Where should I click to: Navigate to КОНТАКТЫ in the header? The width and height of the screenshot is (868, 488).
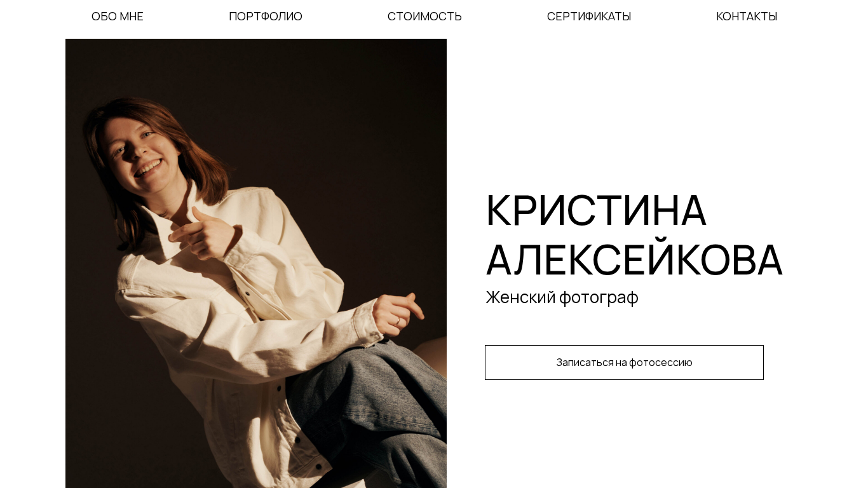pyautogui.click(x=747, y=17)
